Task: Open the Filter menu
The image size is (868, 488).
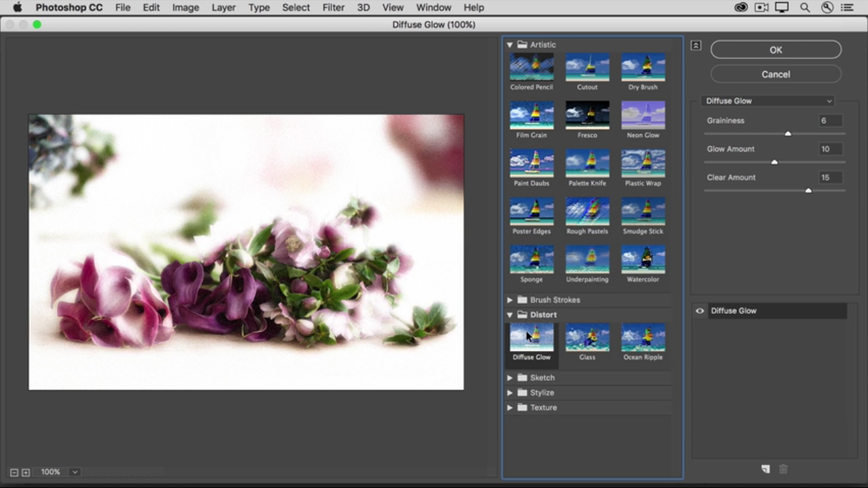Action: coord(333,7)
